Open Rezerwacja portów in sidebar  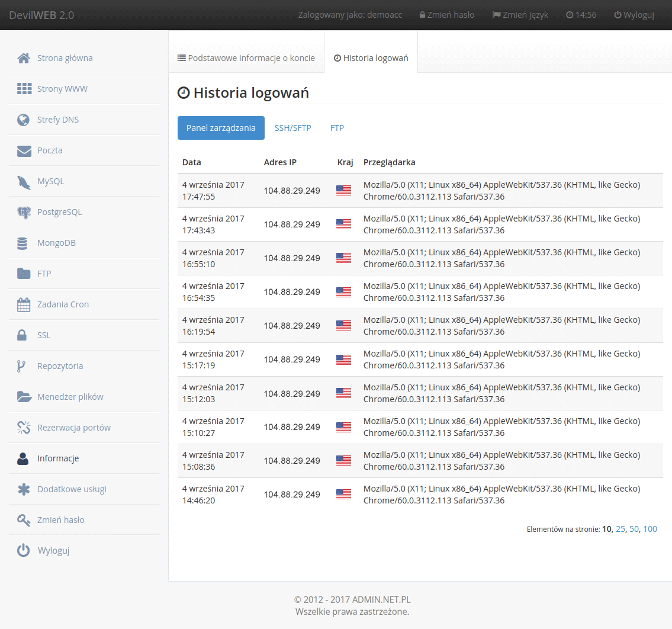coord(73,428)
